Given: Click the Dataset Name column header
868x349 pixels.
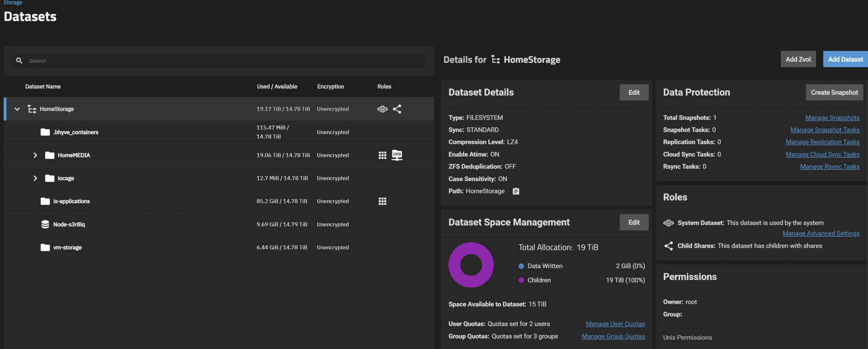Looking at the screenshot, I should 43,87.
